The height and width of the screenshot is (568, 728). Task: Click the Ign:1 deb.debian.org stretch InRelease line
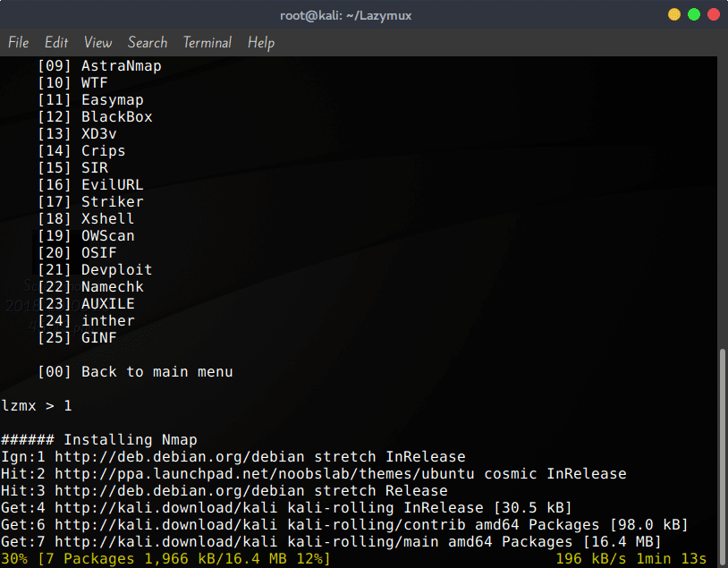233,457
